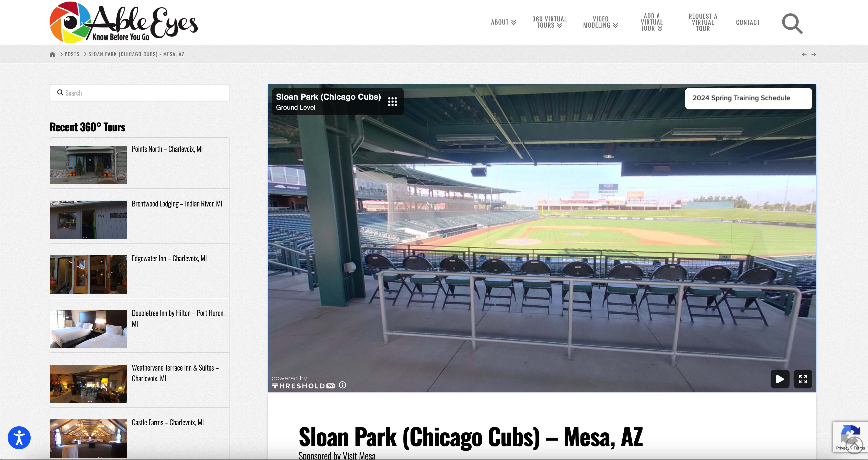Open tour scene grid menu icon
Screen dimensions: 868x460
[392, 101]
